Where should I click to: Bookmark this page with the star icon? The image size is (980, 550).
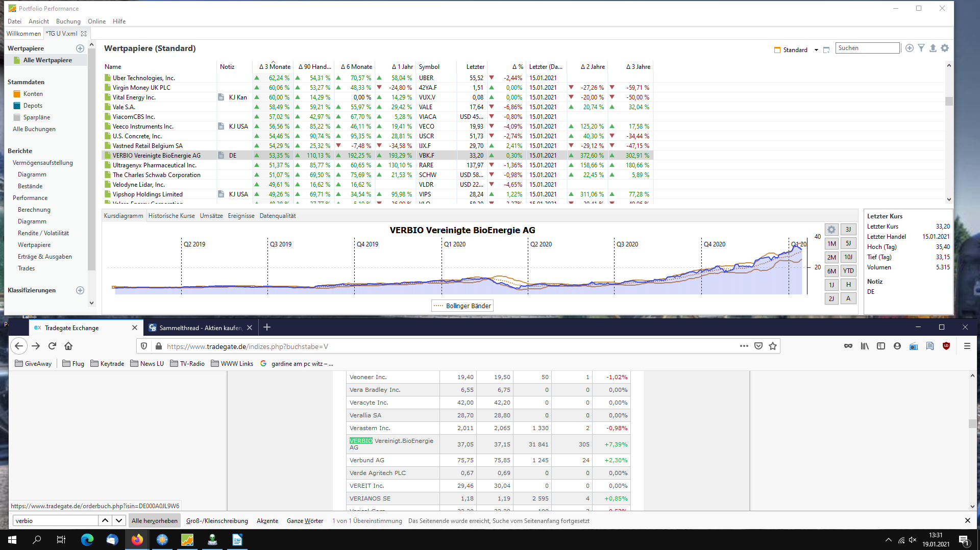(773, 346)
